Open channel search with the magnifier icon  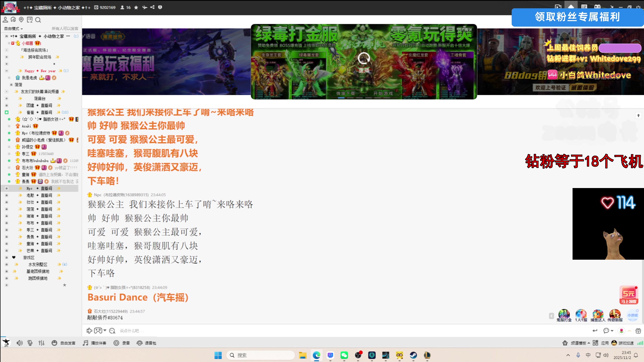pyautogui.click(x=38, y=20)
